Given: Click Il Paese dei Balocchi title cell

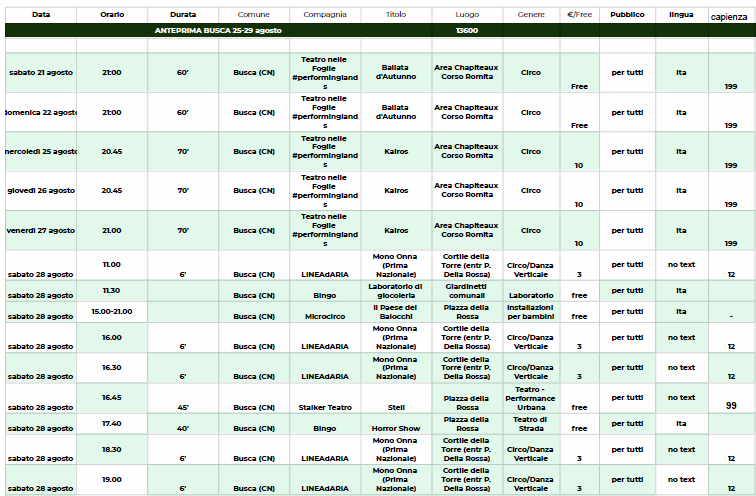Looking at the screenshot, I should pyautogui.click(x=396, y=312).
